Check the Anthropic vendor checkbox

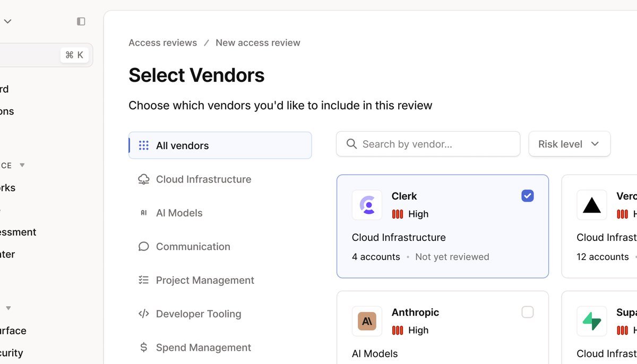coord(527,312)
